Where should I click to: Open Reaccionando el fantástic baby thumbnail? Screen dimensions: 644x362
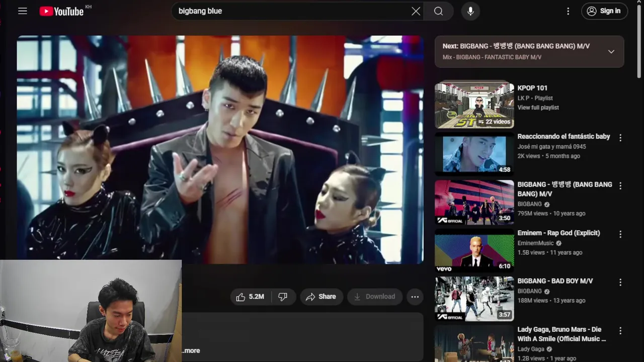pyautogui.click(x=474, y=154)
